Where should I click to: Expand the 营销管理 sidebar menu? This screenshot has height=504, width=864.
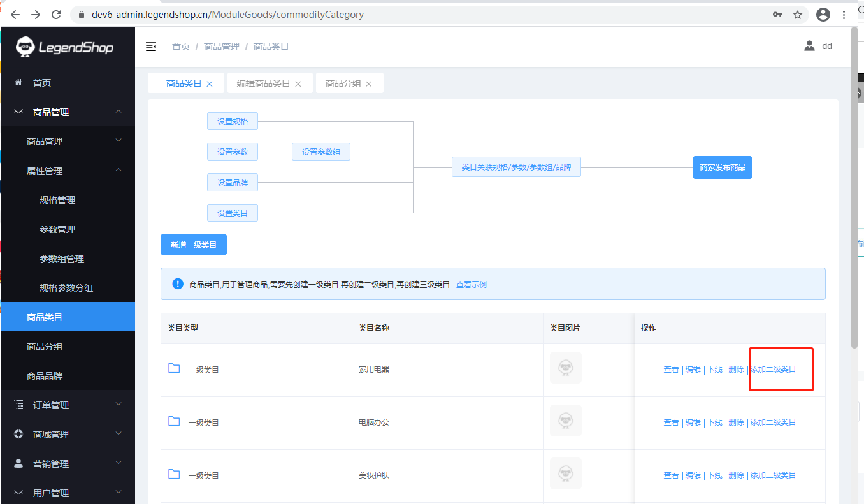click(x=119, y=463)
